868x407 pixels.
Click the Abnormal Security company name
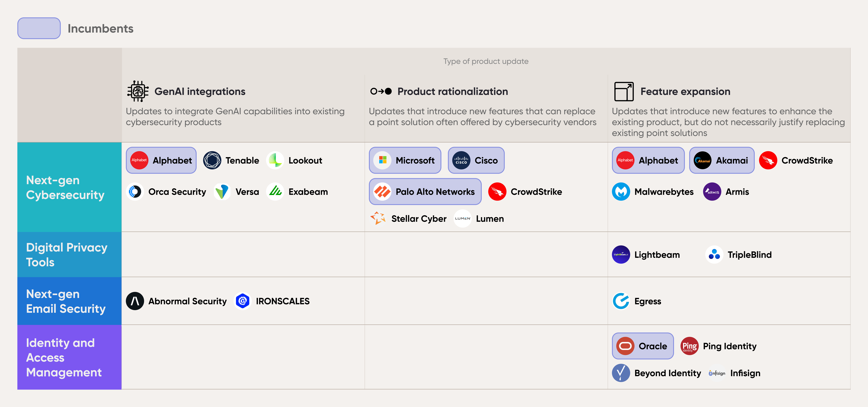click(188, 301)
